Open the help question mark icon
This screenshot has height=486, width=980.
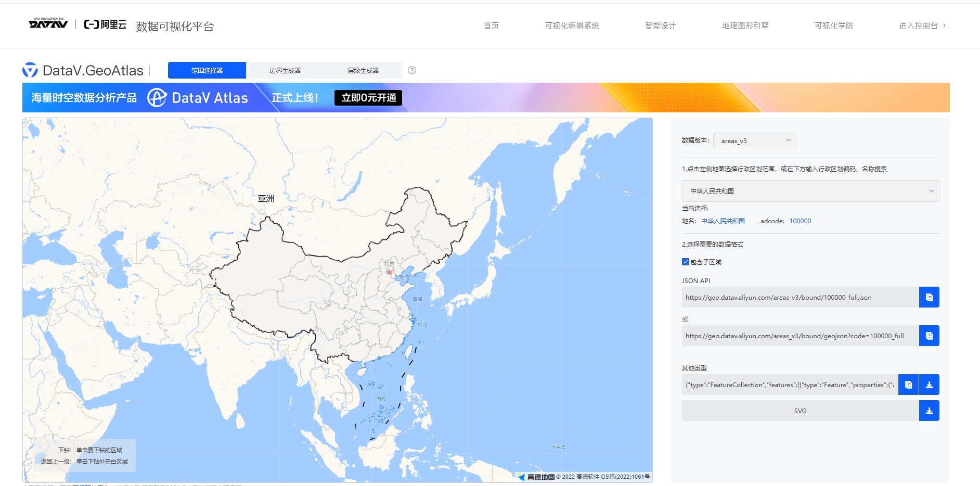(412, 70)
